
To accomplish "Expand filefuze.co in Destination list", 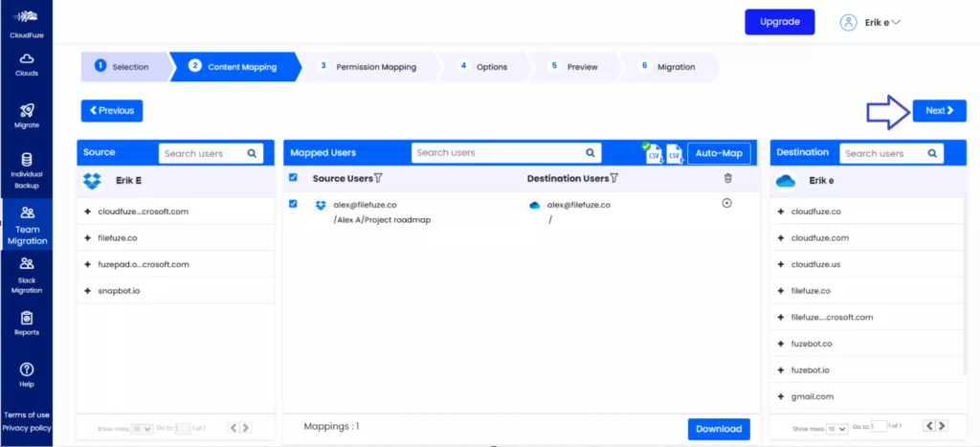I will click(x=781, y=291).
